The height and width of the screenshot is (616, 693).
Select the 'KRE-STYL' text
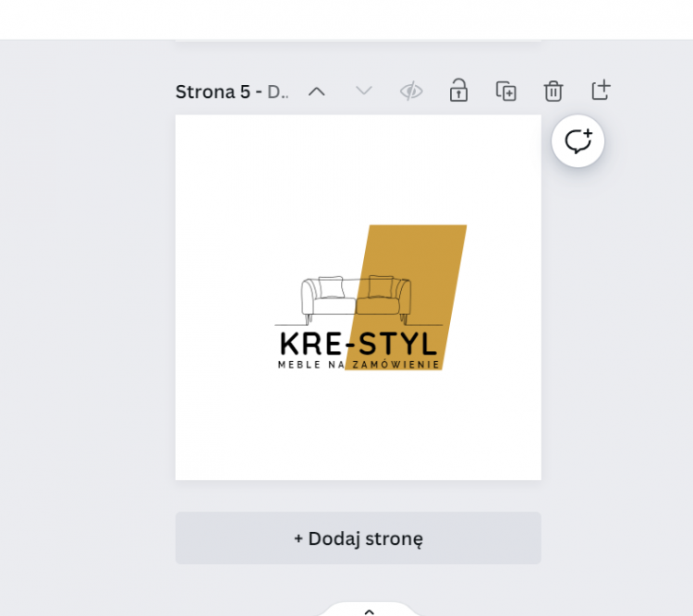358,344
